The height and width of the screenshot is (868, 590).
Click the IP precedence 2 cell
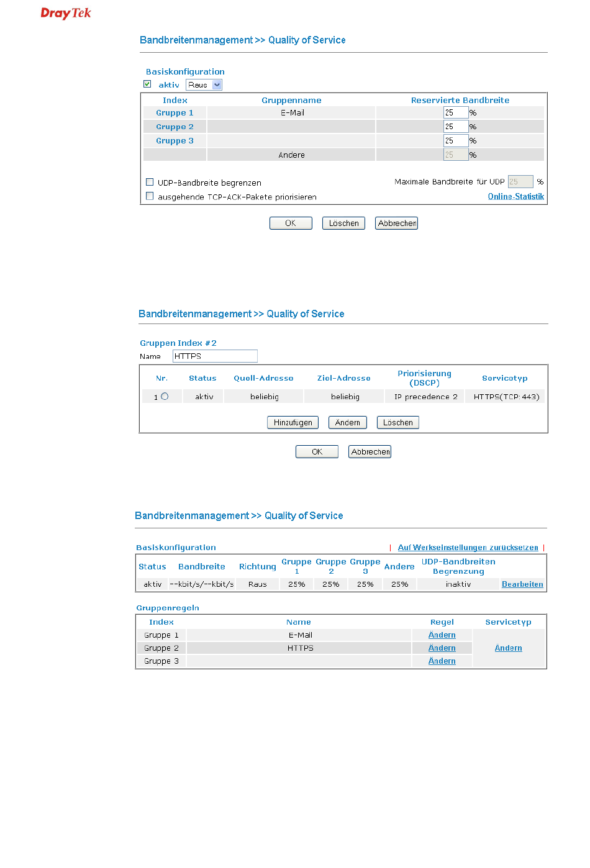[x=425, y=397]
